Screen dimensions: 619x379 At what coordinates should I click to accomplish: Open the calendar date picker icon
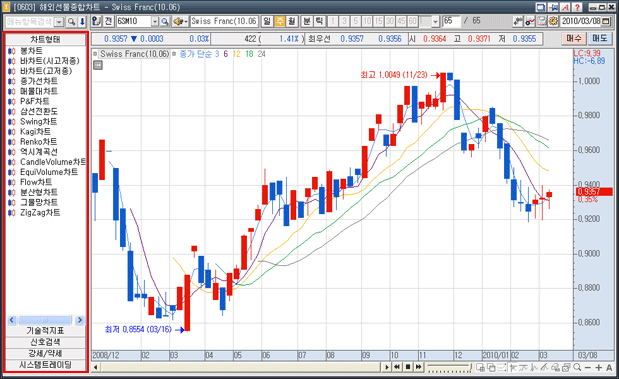(x=606, y=21)
